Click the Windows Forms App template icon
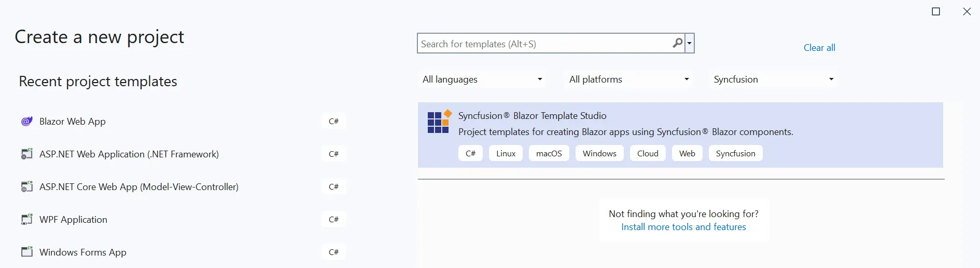 (26, 252)
